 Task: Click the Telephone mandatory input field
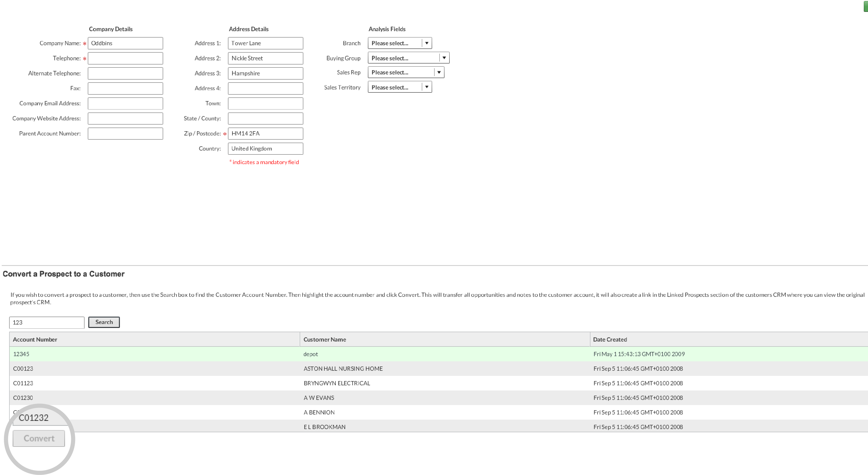click(x=125, y=58)
